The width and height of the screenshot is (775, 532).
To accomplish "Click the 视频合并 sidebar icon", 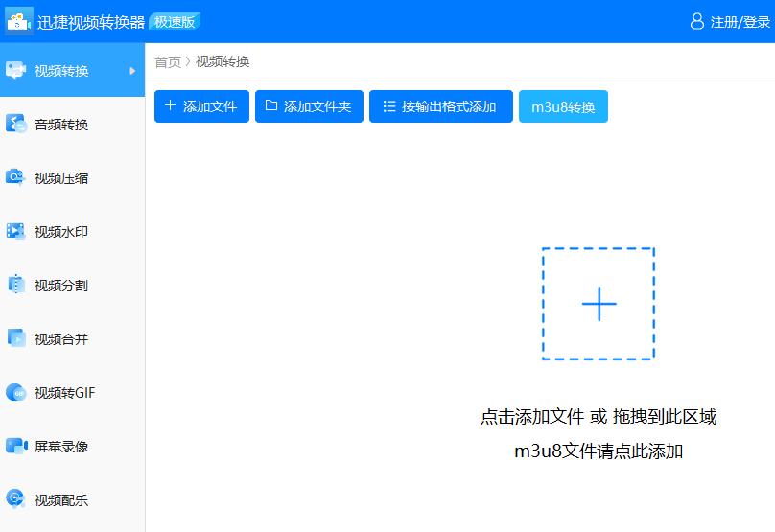I will coord(15,338).
